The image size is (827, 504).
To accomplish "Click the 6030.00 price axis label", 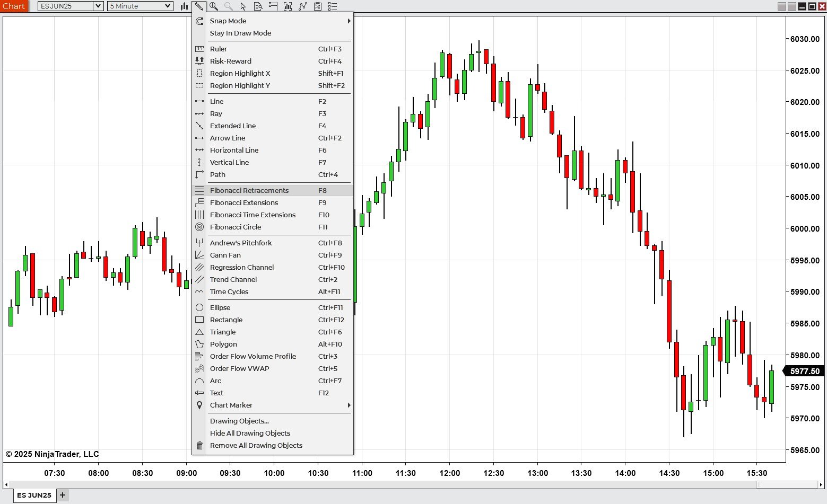I will point(805,39).
